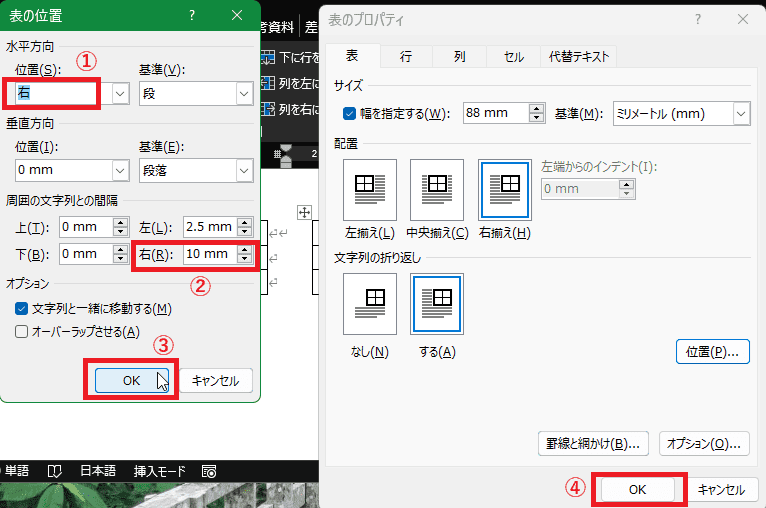Click the proofing book icon in status bar
766x508 pixels.
click(x=54, y=471)
